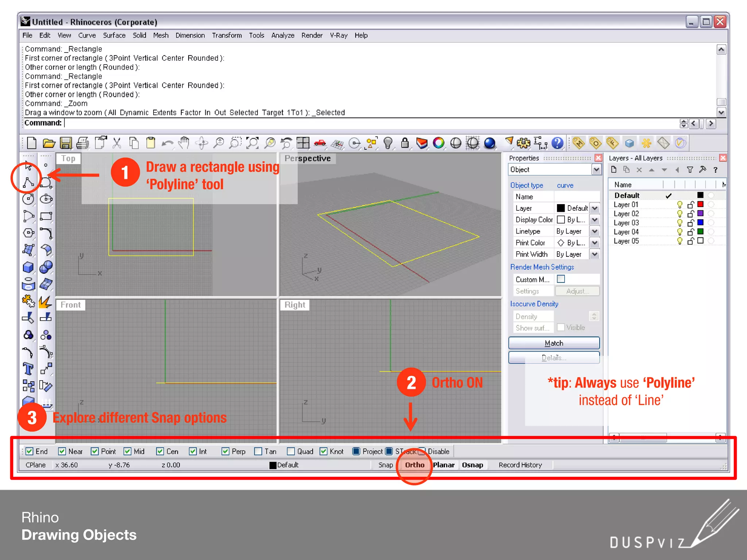Open the Curve menu
This screenshot has height=560, width=747.
[x=87, y=35]
